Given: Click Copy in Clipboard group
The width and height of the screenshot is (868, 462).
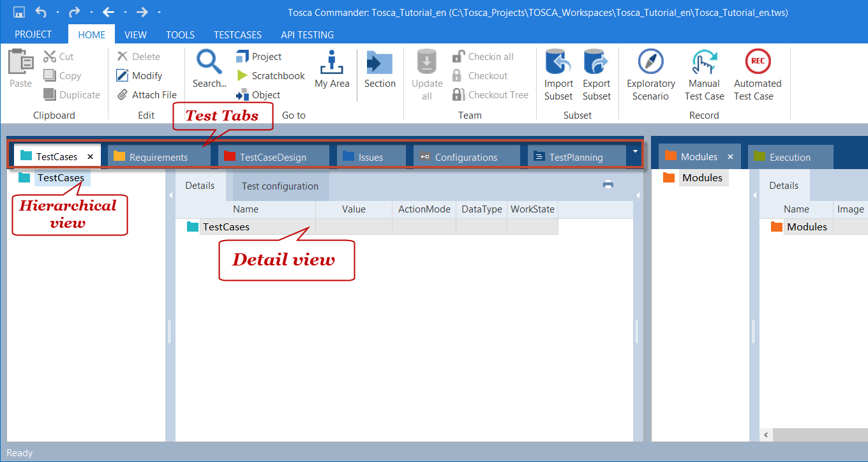Looking at the screenshot, I should click(62, 75).
